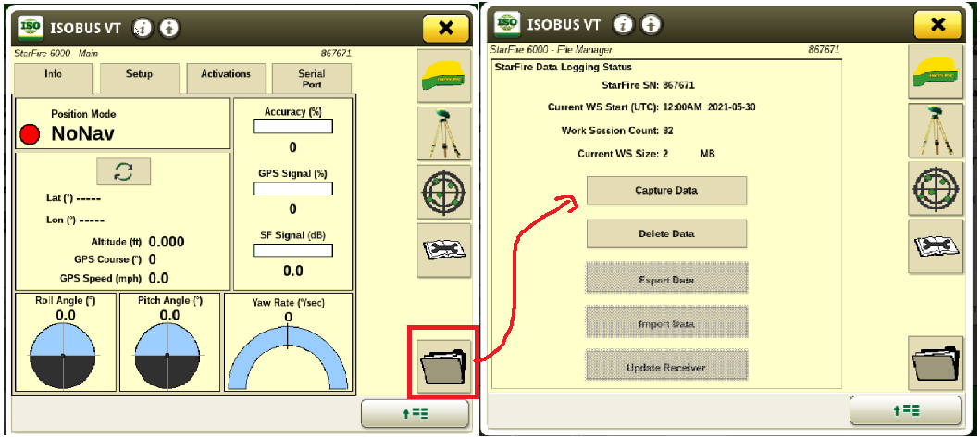The width and height of the screenshot is (980, 440).
Task: Click the GPS Signal (%) progress bar
Action: (292, 188)
